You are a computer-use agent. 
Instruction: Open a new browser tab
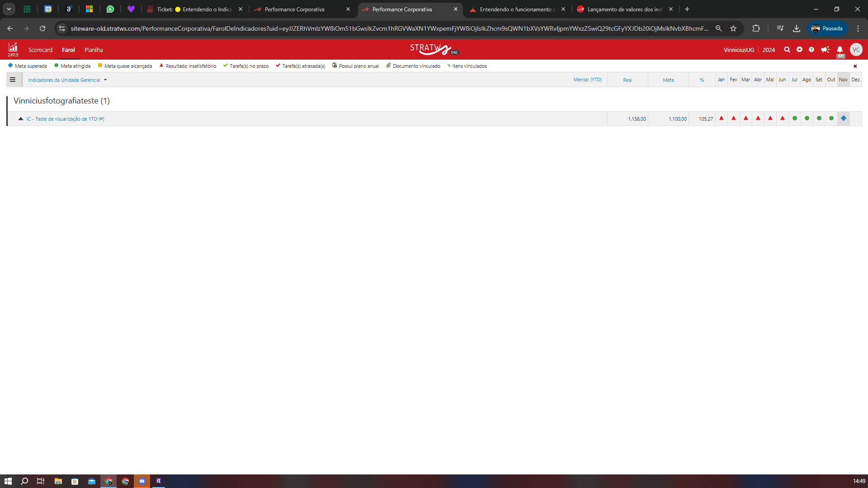(687, 9)
